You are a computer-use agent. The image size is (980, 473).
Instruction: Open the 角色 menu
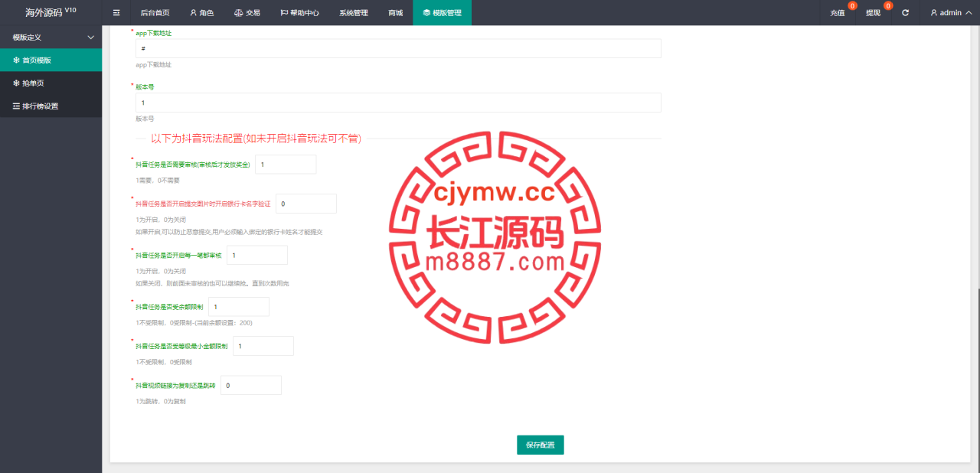202,13
